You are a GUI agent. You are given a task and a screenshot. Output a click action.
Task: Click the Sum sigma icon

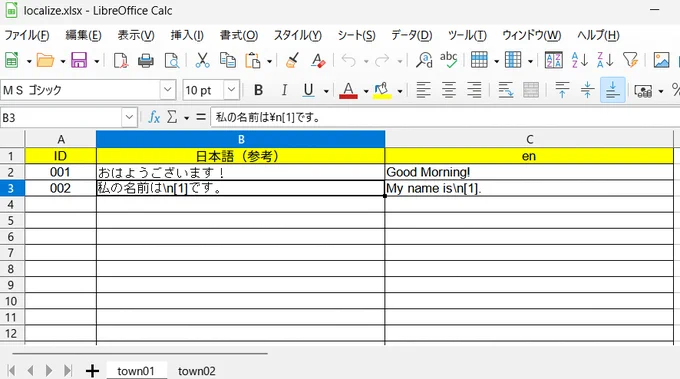tap(172, 117)
